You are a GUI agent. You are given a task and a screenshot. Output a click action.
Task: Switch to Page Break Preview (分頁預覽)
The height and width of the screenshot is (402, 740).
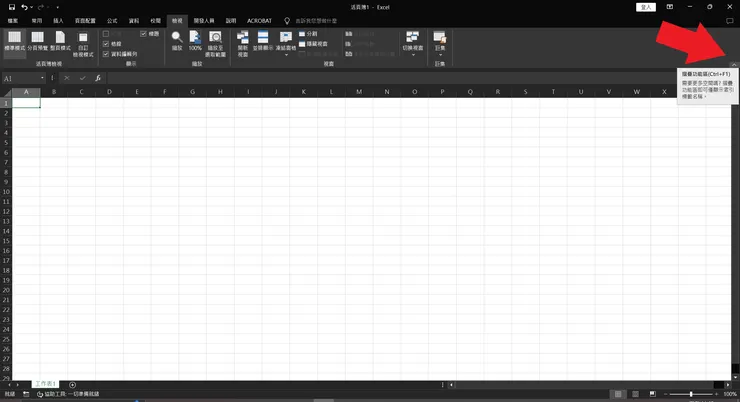point(37,41)
